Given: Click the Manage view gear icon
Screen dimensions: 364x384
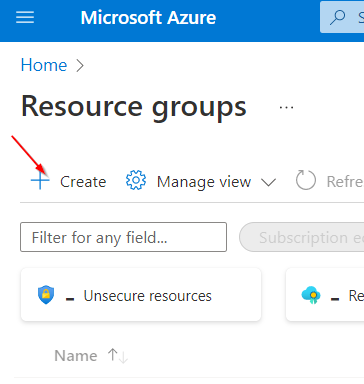Looking at the screenshot, I should pos(136,180).
